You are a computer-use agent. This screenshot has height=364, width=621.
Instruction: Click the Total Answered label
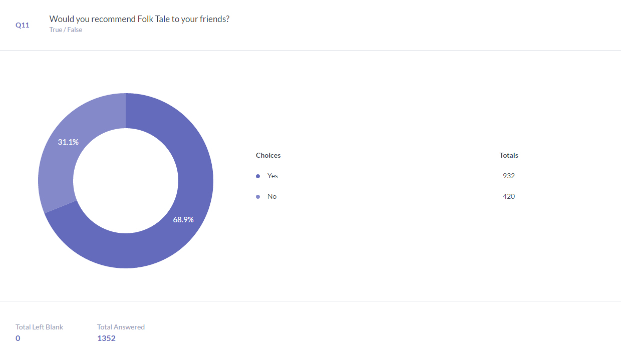(x=121, y=327)
